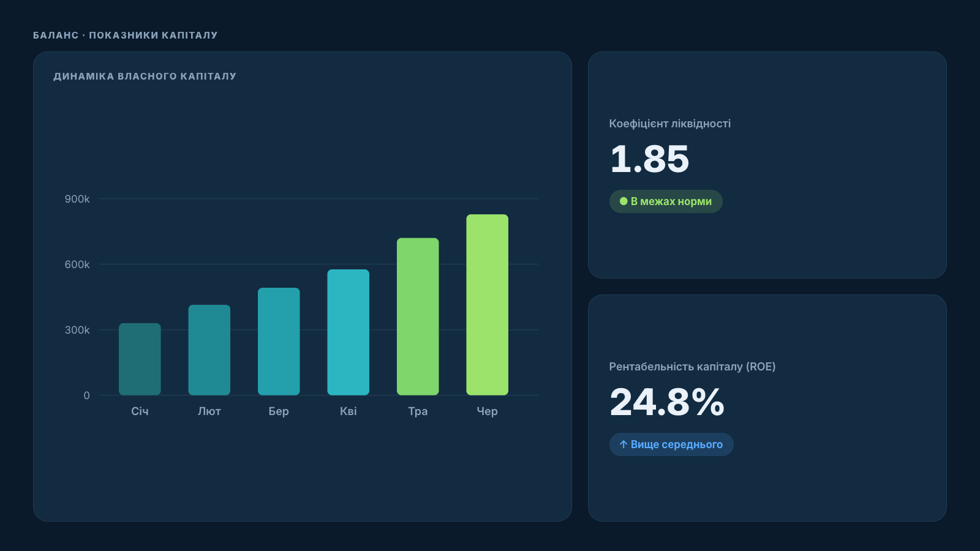Click the 'Коефіцієнт ліквідності' label
The width and height of the screenshot is (980, 551).
[x=670, y=124]
